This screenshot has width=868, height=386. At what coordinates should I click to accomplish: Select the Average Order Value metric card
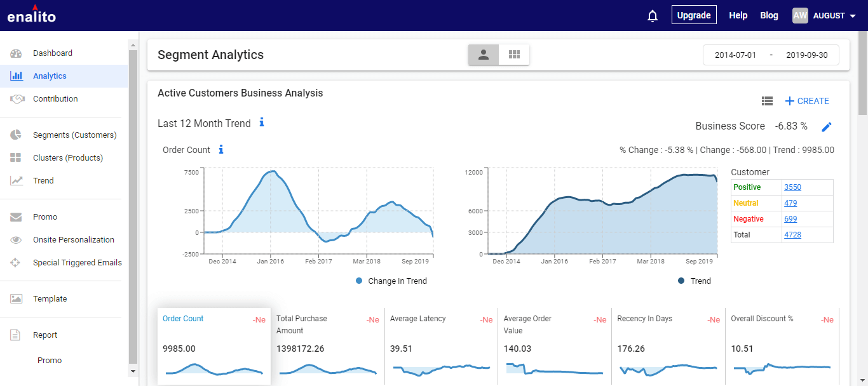(x=555, y=346)
